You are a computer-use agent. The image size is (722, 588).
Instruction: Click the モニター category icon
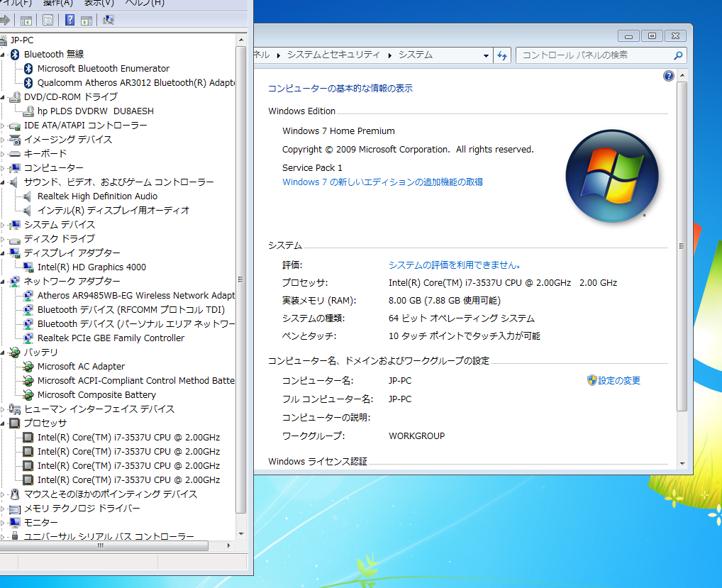tap(15, 523)
